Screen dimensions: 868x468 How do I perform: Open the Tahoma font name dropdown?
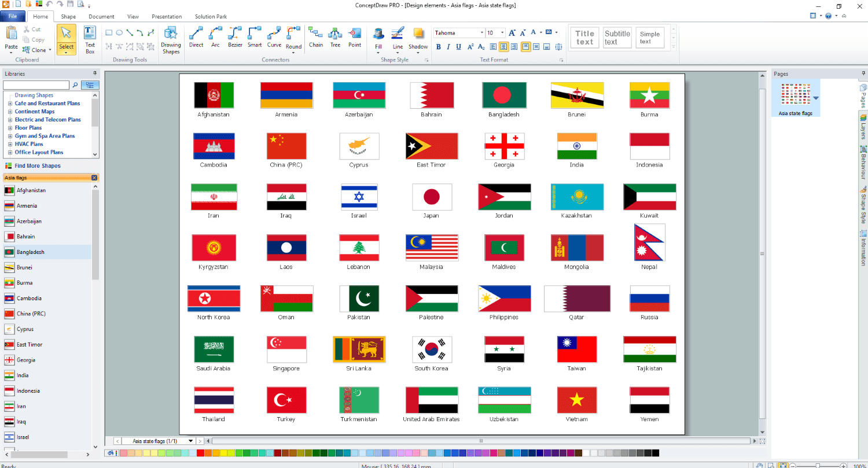coord(481,33)
